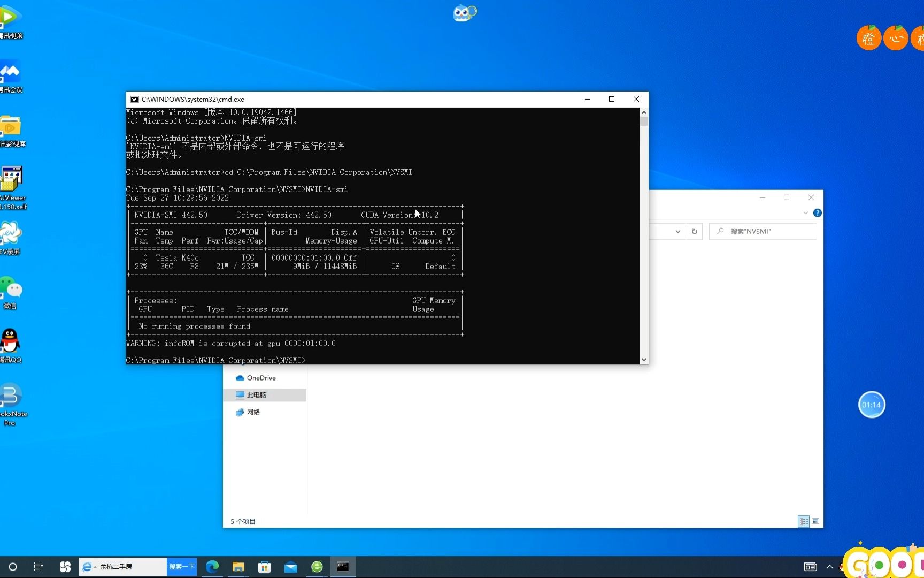Open NoteBook Pro desktop icon
The height and width of the screenshot is (578, 924).
pyautogui.click(x=12, y=405)
